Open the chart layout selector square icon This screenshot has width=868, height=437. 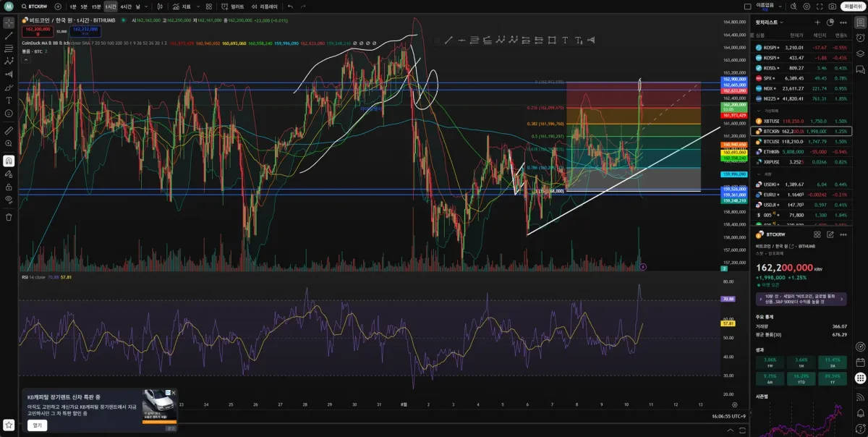click(x=748, y=7)
